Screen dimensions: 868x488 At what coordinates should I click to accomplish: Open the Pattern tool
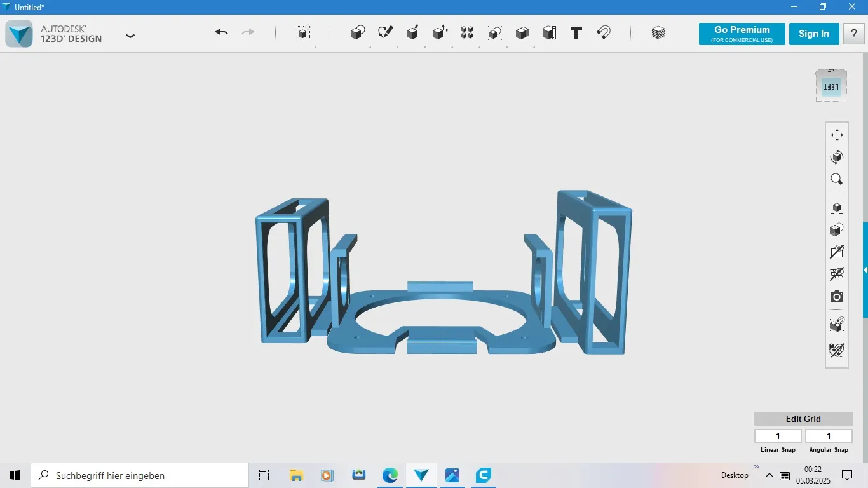click(x=467, y=33)
